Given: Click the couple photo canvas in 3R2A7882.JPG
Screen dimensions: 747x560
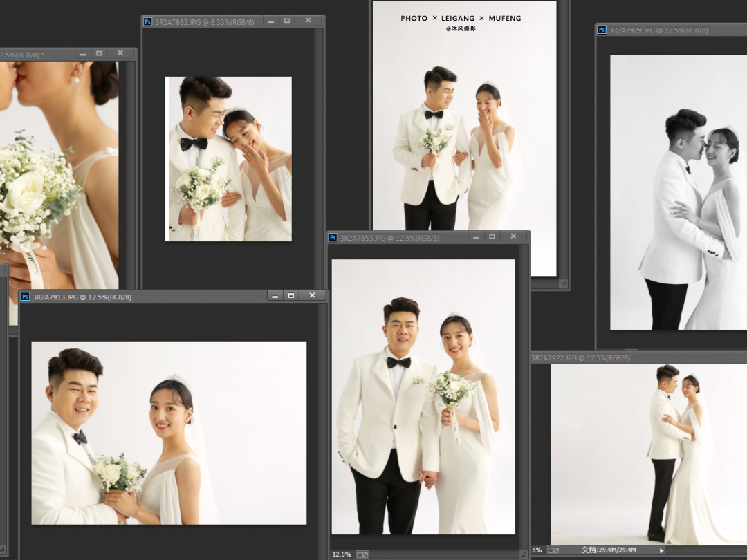Looking at the screenshot, I should (228, 159).
